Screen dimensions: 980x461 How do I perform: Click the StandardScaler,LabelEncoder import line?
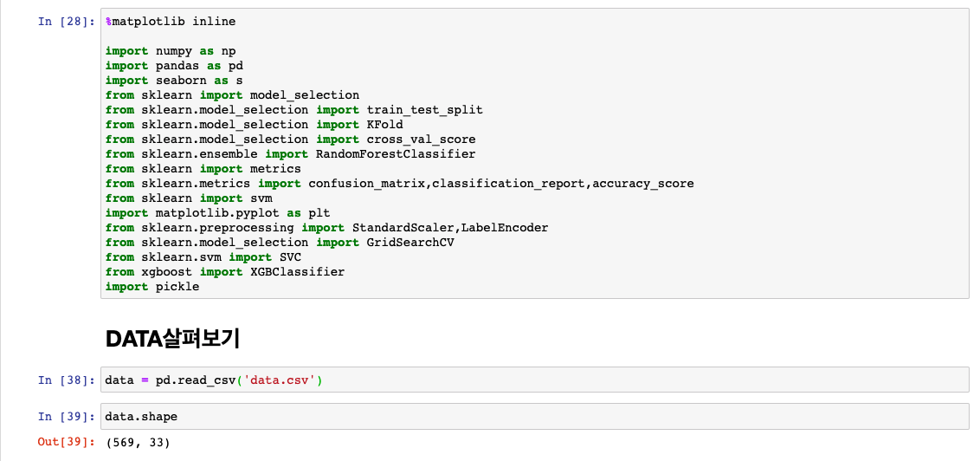(x=327, y=228)
